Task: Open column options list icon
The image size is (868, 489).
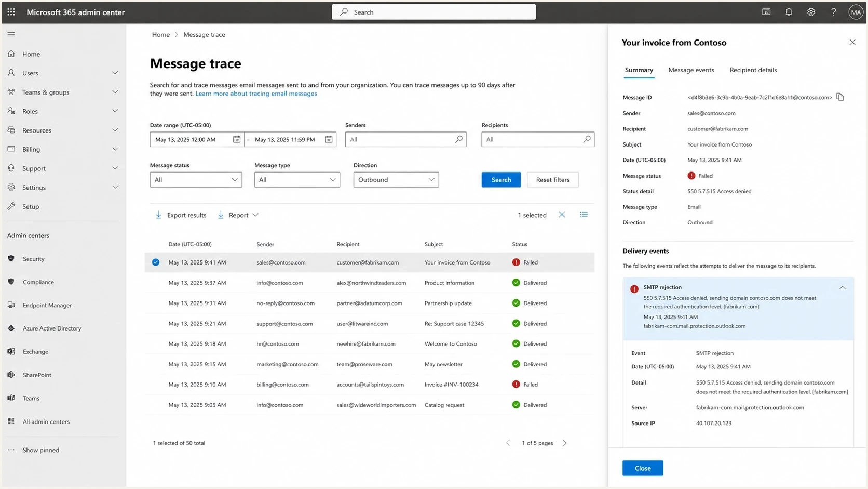Action: point(584,214)
